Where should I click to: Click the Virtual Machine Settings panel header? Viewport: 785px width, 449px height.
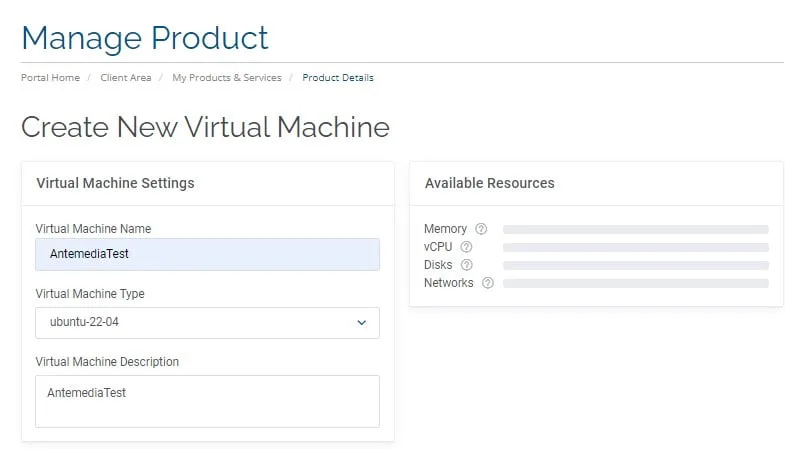pos(115,183)
